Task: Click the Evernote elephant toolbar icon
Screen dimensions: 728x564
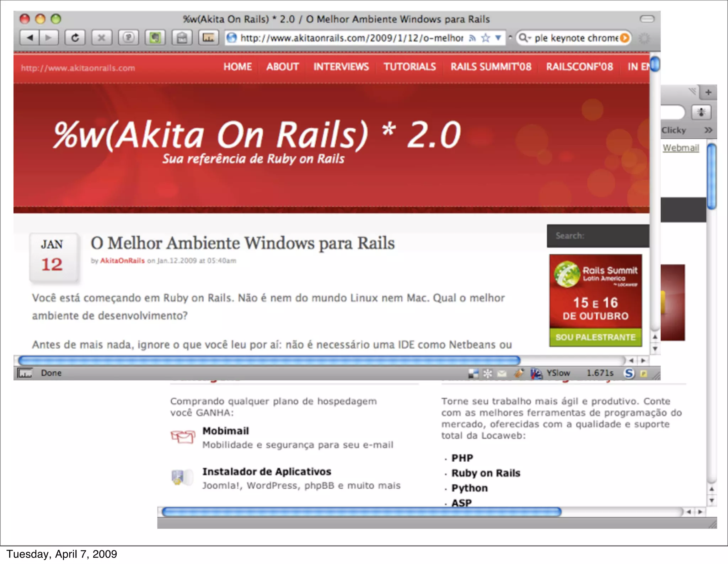Action: pos(155,38)
